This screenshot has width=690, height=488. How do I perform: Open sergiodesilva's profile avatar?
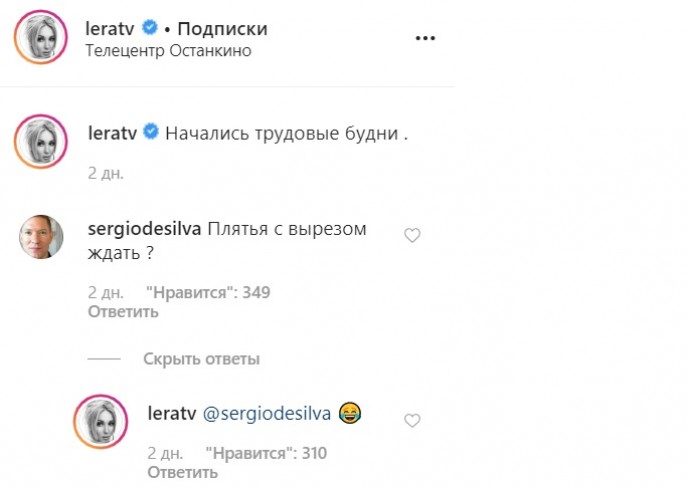[41, 237]
